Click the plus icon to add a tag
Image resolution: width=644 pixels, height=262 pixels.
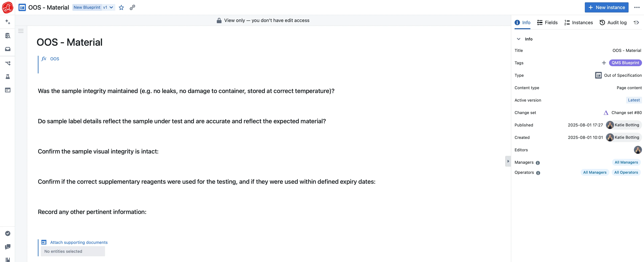tap(604, 63)
